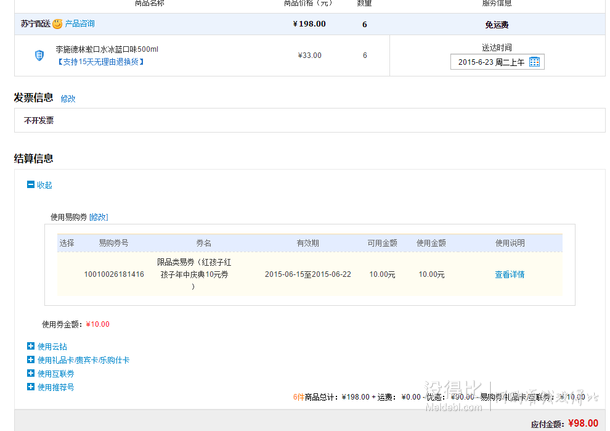610x431 pixels.
Task: Click the minus icon beside 收起
Action: pyautogui.click(x=31, y=185)
